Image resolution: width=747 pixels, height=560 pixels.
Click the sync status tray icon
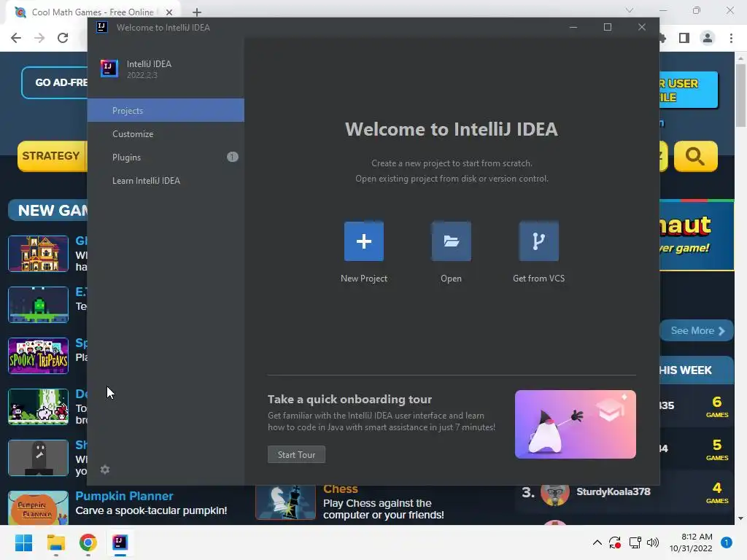click(615, 542)
